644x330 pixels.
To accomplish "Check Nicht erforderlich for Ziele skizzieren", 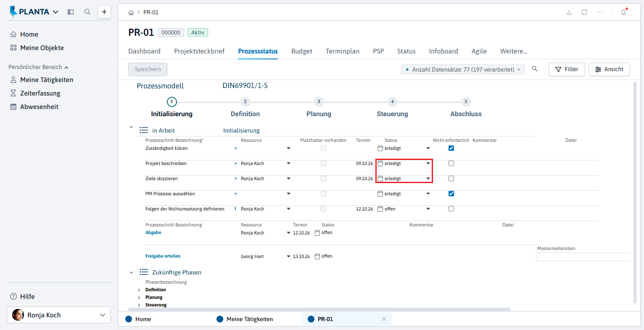I will [x=451, y=178].
